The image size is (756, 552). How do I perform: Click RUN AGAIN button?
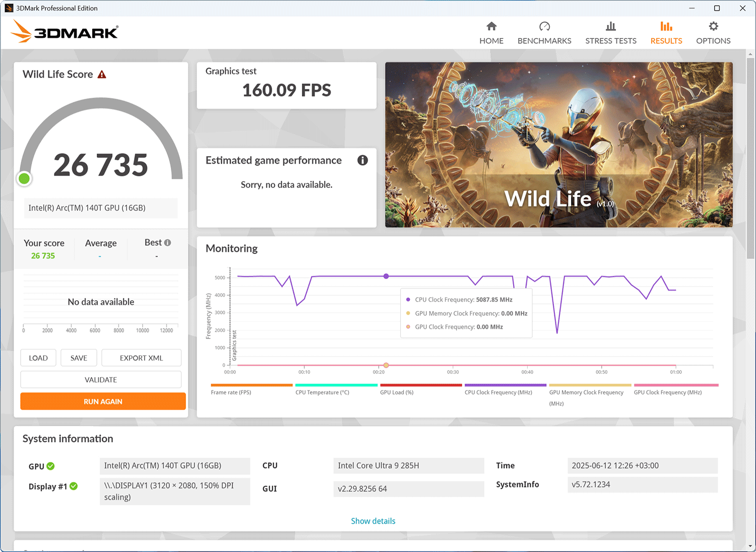(x=103, y=401)
